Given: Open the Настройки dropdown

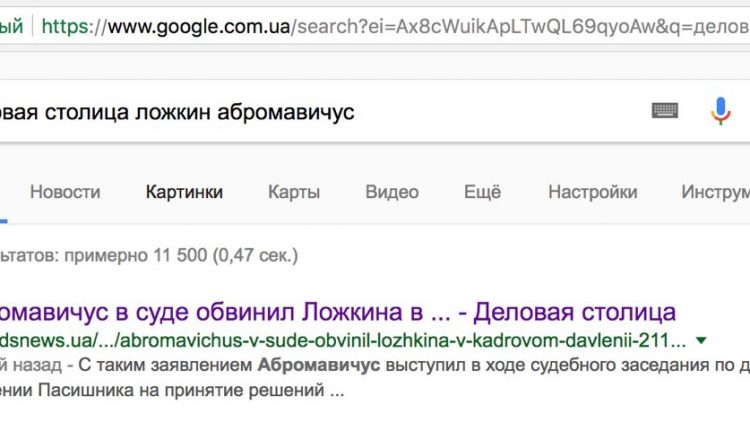Looking at the screenshot, I should [593, 192].
